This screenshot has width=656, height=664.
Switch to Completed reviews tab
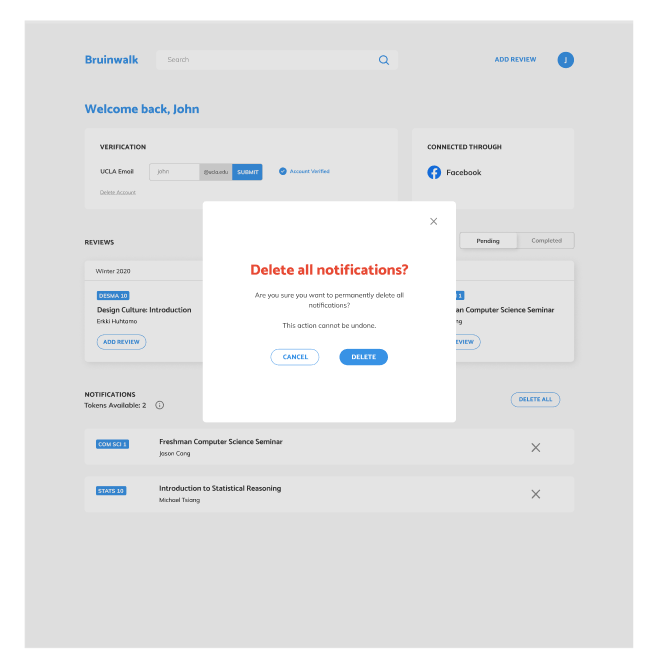pos(546,241)
